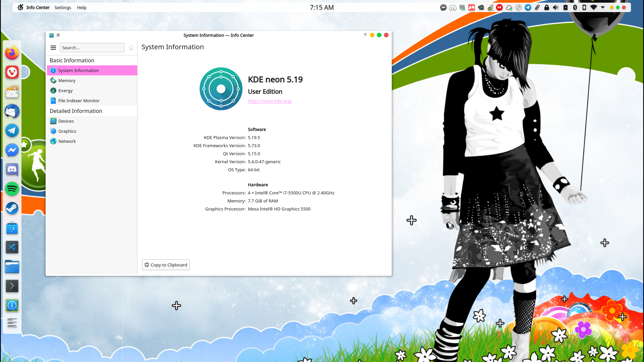
Task: Click the home button beside search
Action: pyautogui.click(x=131, y=48)
